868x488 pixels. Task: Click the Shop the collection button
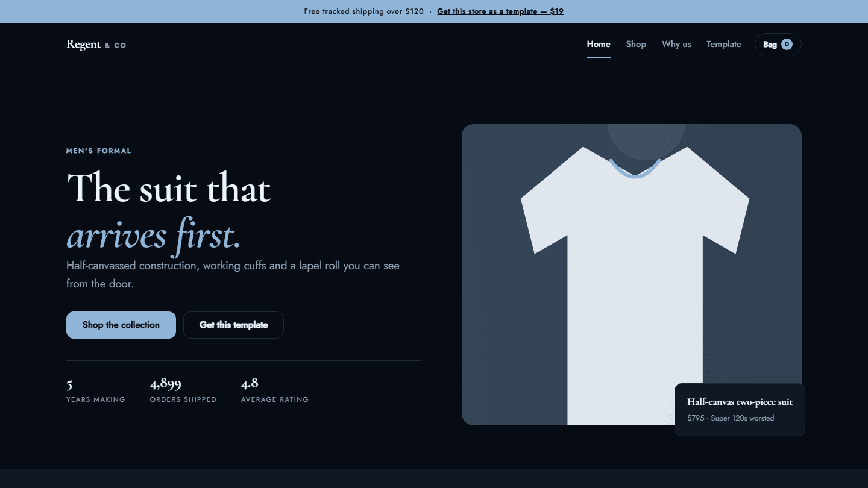coord(121,325)
